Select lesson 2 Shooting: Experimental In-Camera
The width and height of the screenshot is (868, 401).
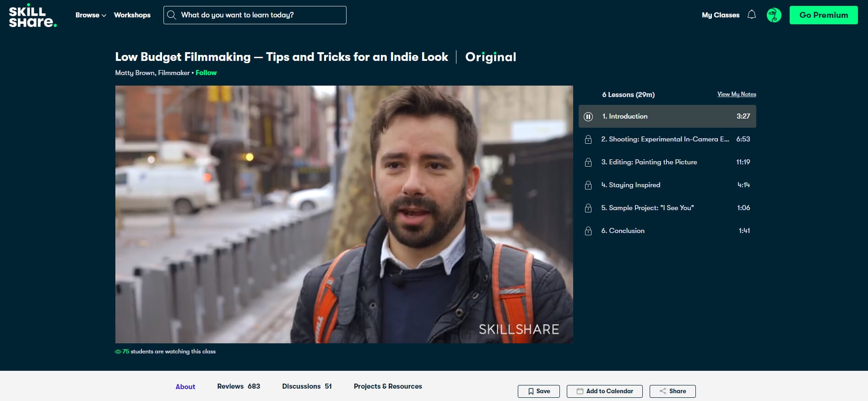click(667, 139)
